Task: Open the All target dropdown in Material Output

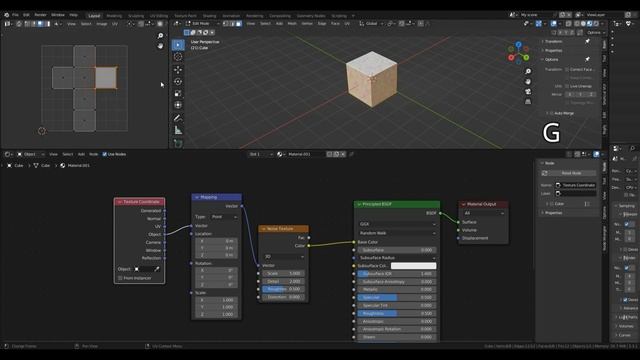Action: [x=484, y=213]
